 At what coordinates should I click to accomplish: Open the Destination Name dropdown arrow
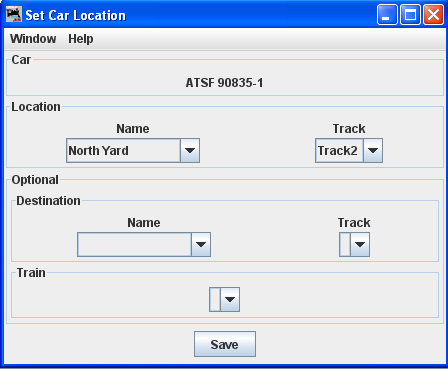click(201, 245)
